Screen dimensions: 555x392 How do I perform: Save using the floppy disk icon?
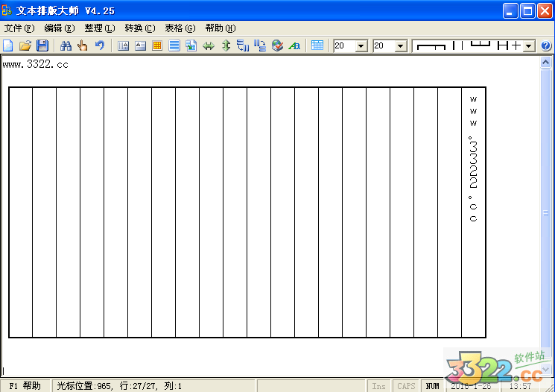point(42,46)
